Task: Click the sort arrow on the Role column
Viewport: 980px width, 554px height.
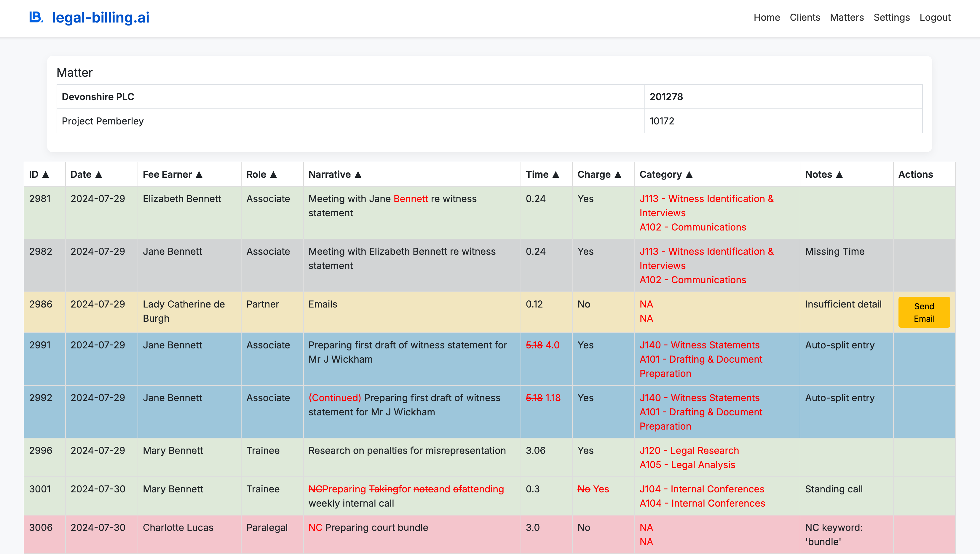Action: pyautogui.click(x=273, y=174)
